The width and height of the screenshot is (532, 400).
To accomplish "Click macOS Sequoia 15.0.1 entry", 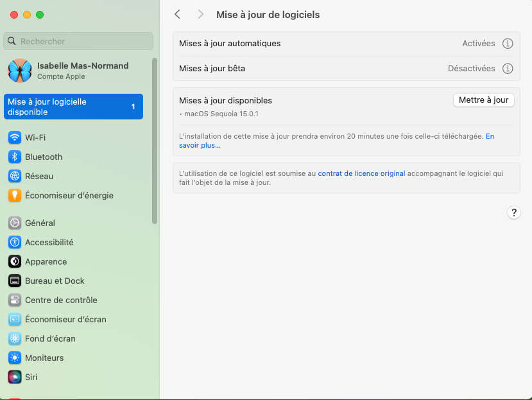I will point(221,114).
